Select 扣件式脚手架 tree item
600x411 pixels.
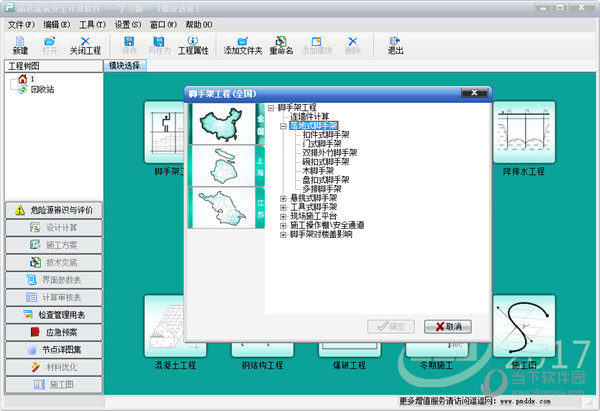[x=326, y=135]
